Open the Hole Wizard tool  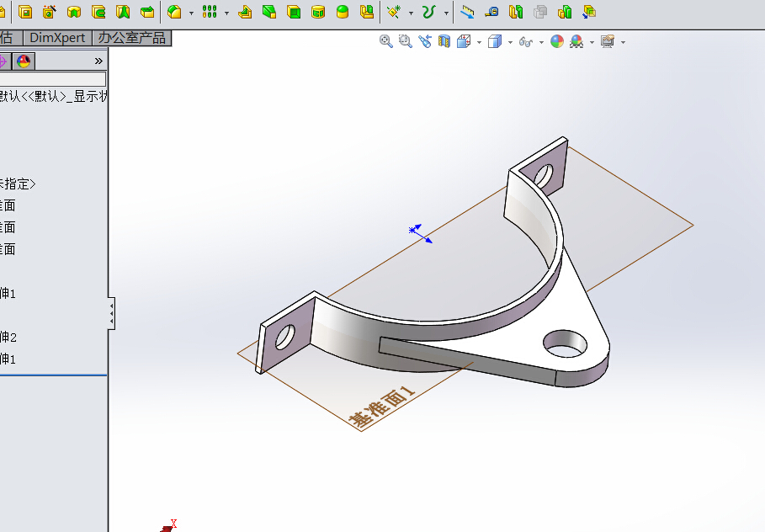coord(50,12)
